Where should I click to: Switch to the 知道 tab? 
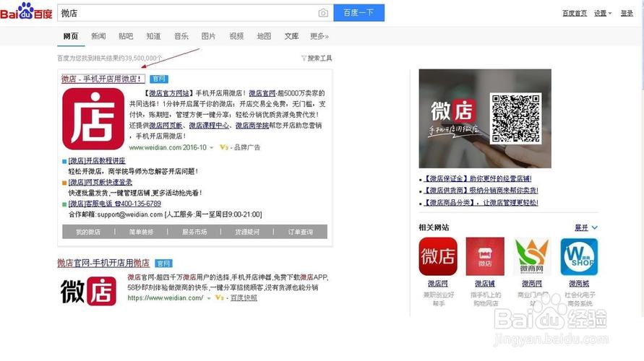tap(153, 36)
